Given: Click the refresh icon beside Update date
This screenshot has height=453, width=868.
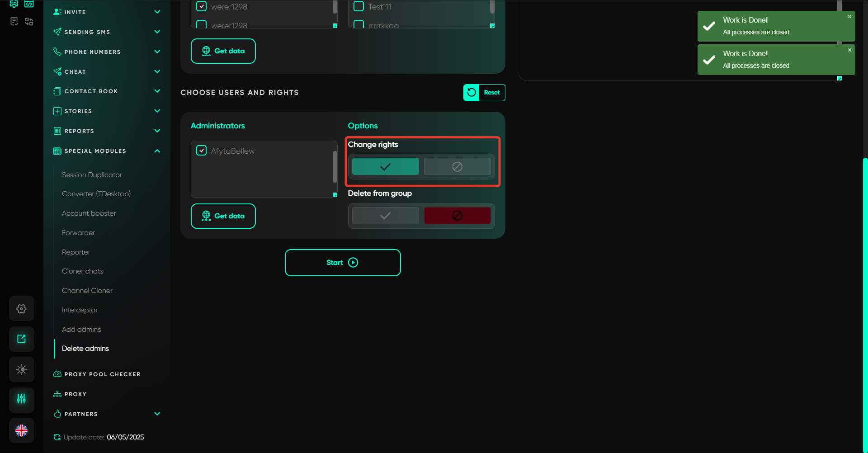Looking at the screenshot, I should click(x=57, y=437).
